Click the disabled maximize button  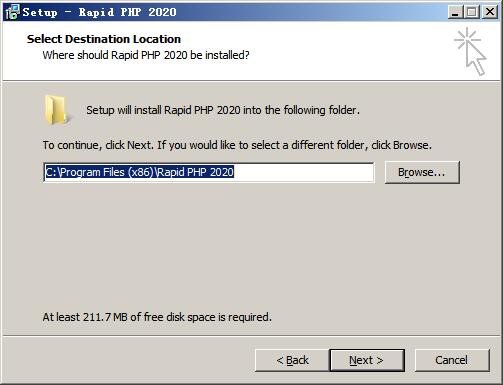(x=472, y=12)
